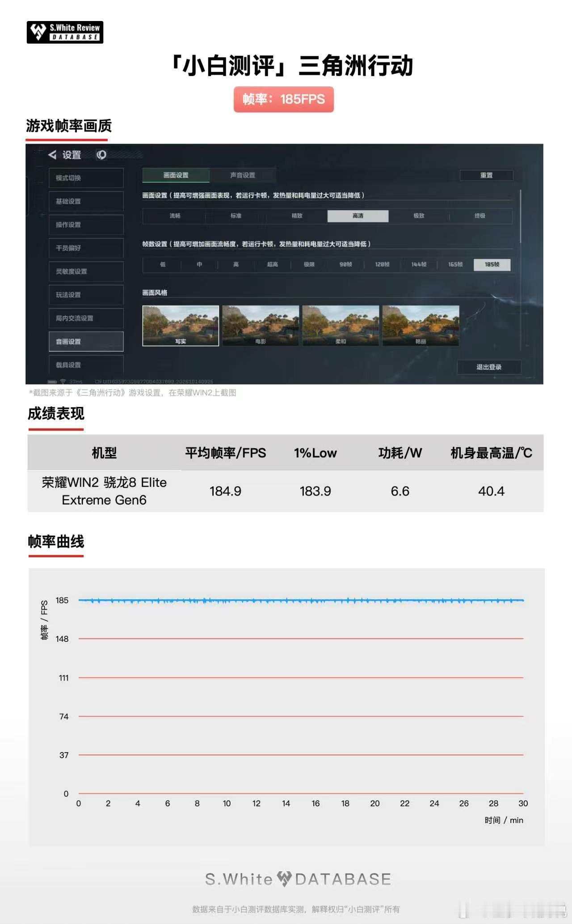Screen dimensions: 572x924
Task: Select 音画设置 in the sidebar
Action: pyautogui.click(x=86, y=342)
